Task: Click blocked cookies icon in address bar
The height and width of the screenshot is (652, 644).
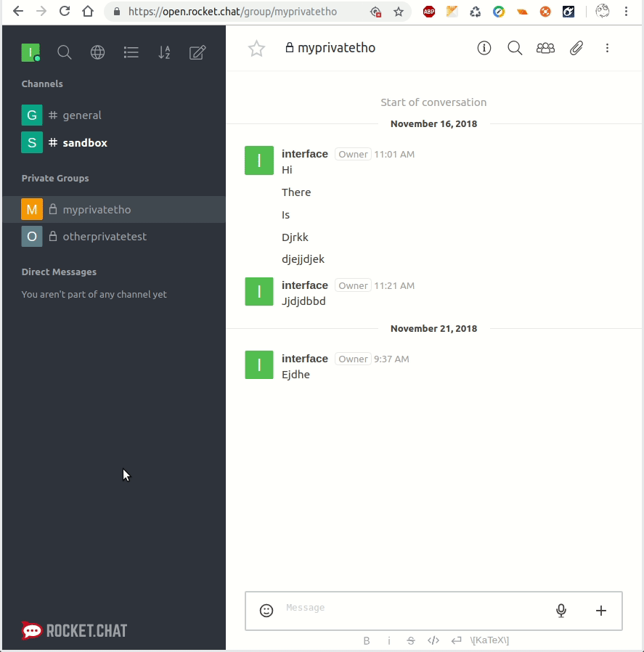Action: click(375, 12)
